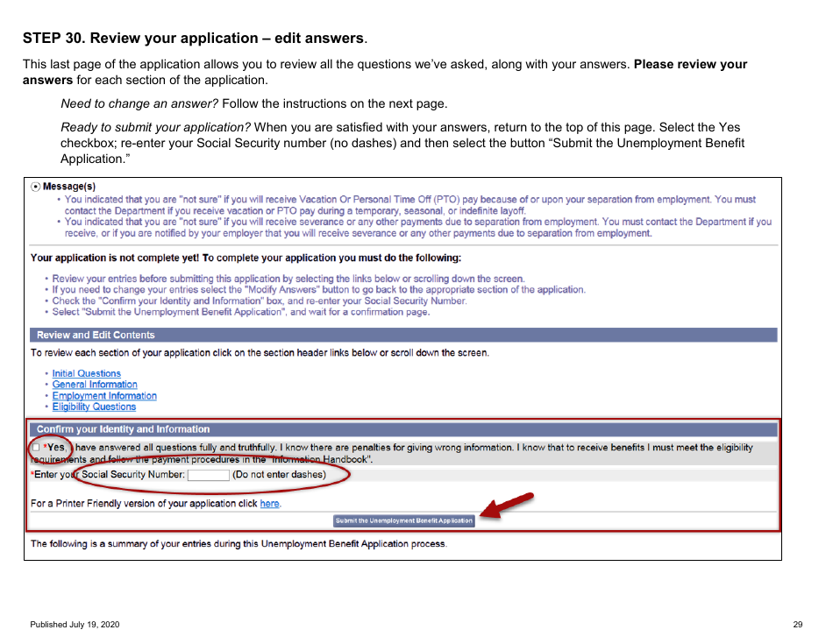Click the circled Yes checkbox area
833x644 pixels.
[53, 447]
